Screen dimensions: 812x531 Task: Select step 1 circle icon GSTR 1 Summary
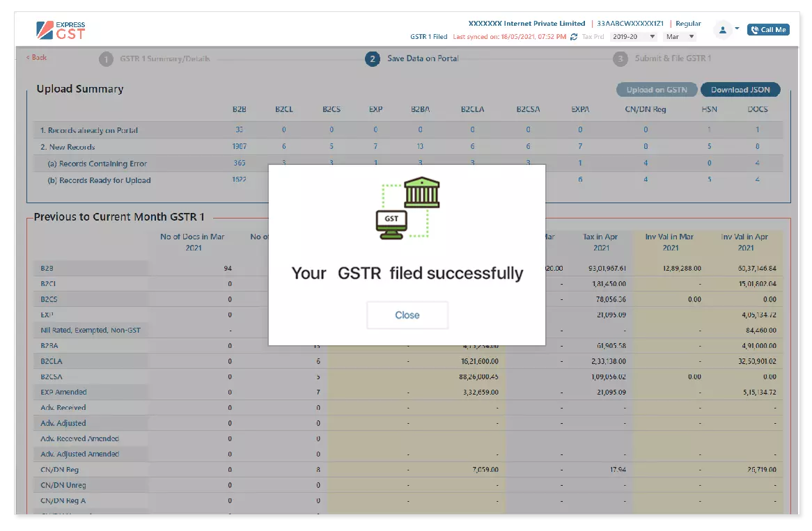click(x=105, y=58)
